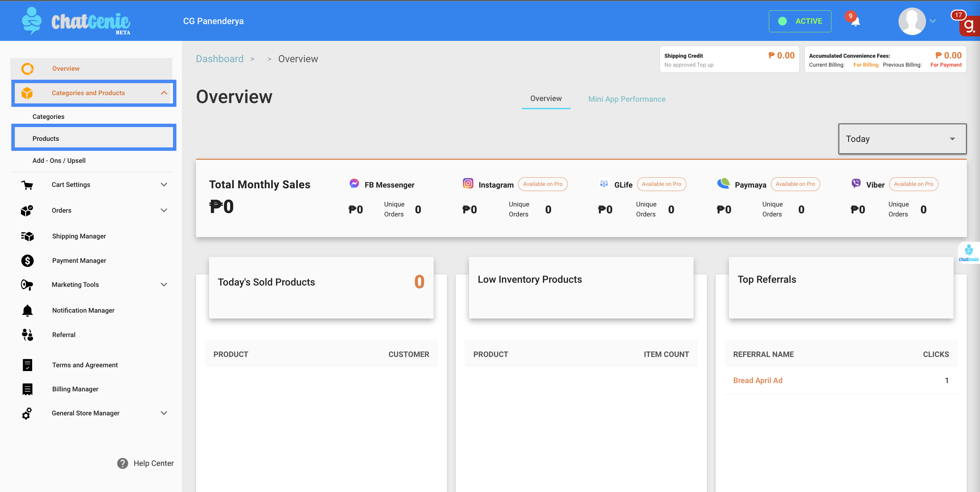
Task: Expand the General Store Manager chevron
Action: click(164, 413)
